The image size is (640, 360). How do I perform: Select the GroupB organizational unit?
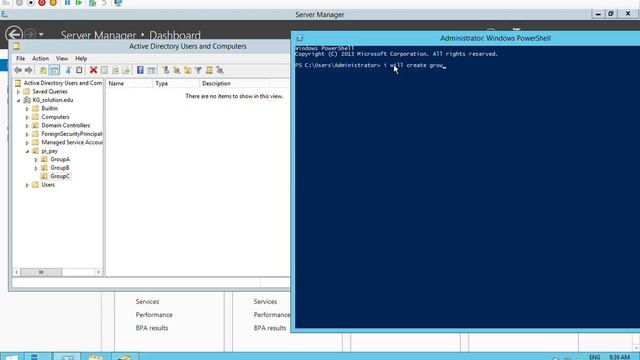pos(60,168)
